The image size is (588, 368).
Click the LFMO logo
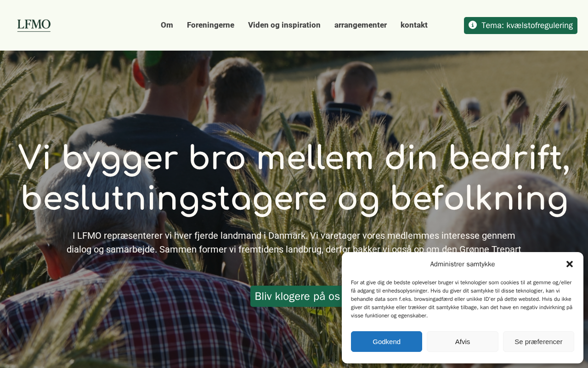click(34, 25)
